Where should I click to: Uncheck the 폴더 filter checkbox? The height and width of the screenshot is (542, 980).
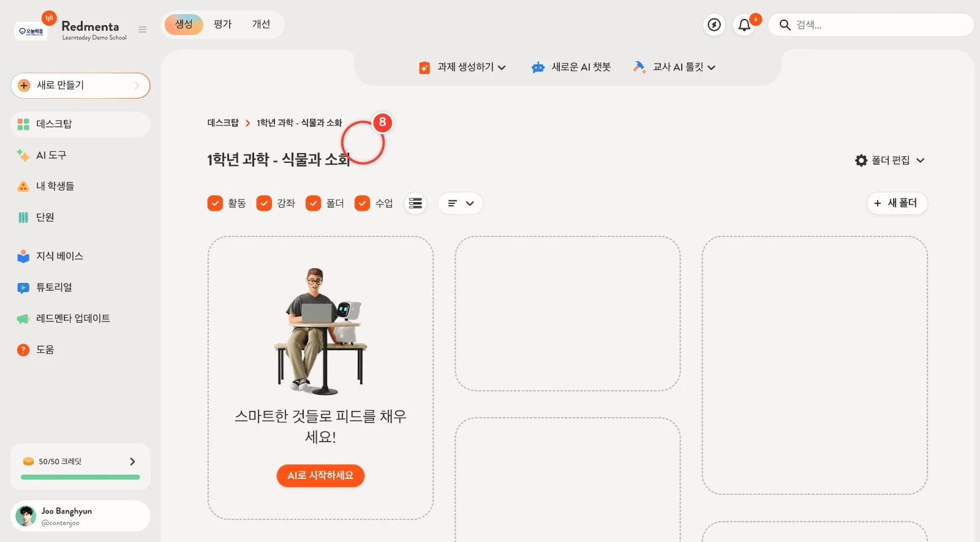[x=313, y=203]
